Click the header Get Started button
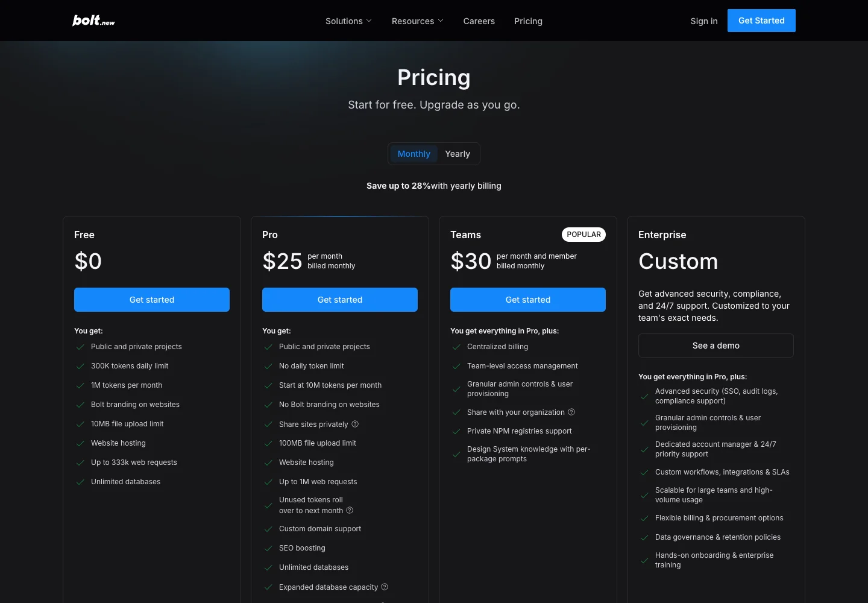 pos(761,21)
